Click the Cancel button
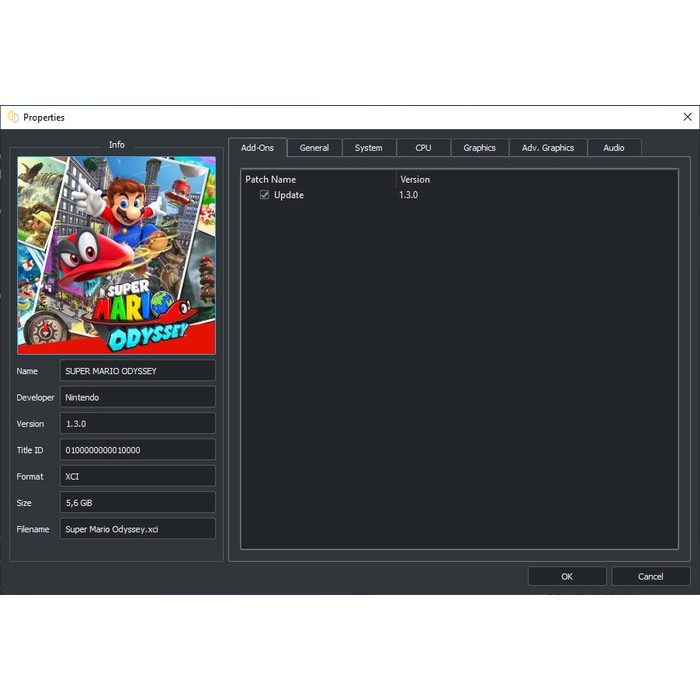The image size is (700, 700). click(x=650, y=576)
